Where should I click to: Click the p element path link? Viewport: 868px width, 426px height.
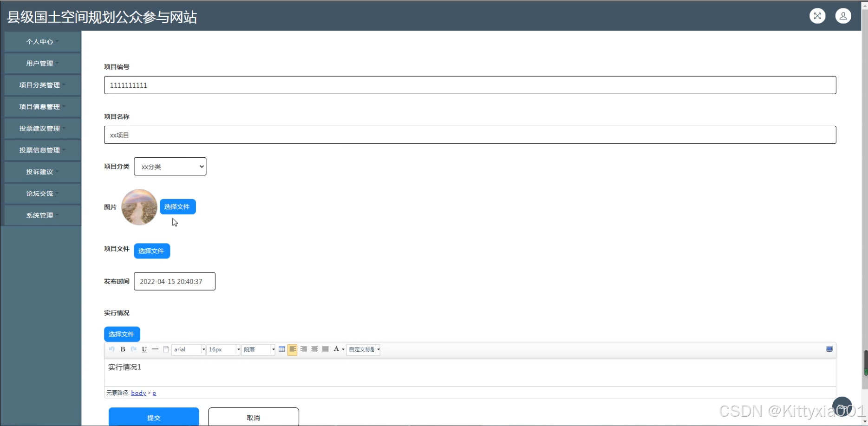pos(154,393)
